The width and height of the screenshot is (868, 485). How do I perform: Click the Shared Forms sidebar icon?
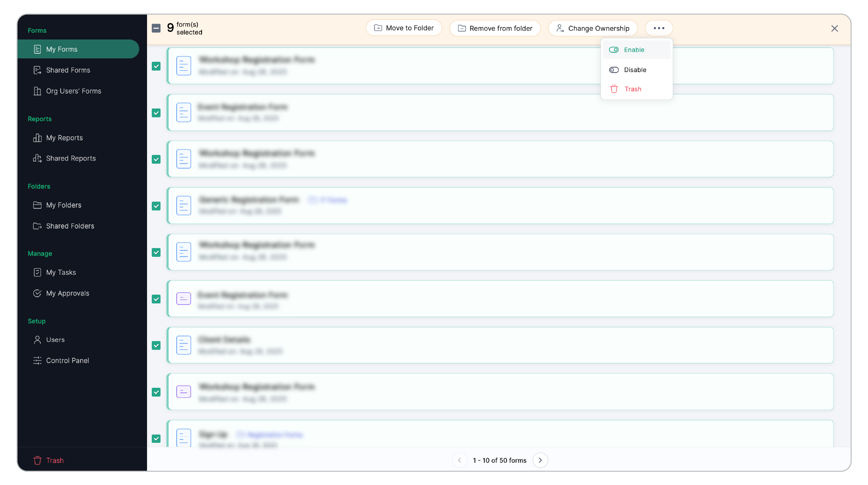click(x=37, y=70)
